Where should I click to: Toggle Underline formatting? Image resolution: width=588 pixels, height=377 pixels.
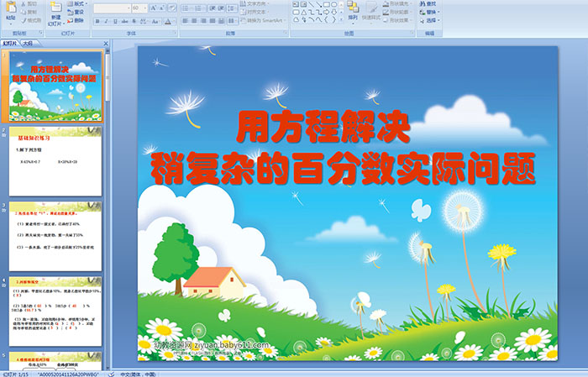[x=115, y=21]
